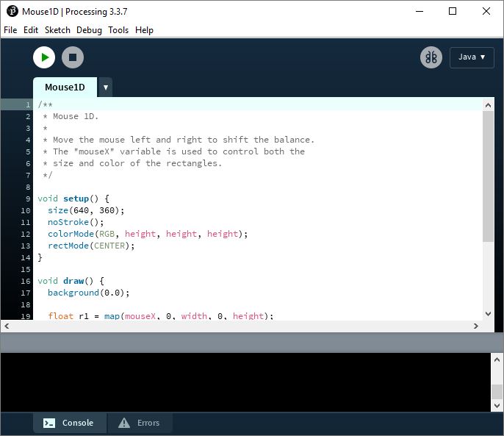Click "size" function call on line 10
Image resolution: width=504 pixels, height=436 pixels.
point(58,210)
